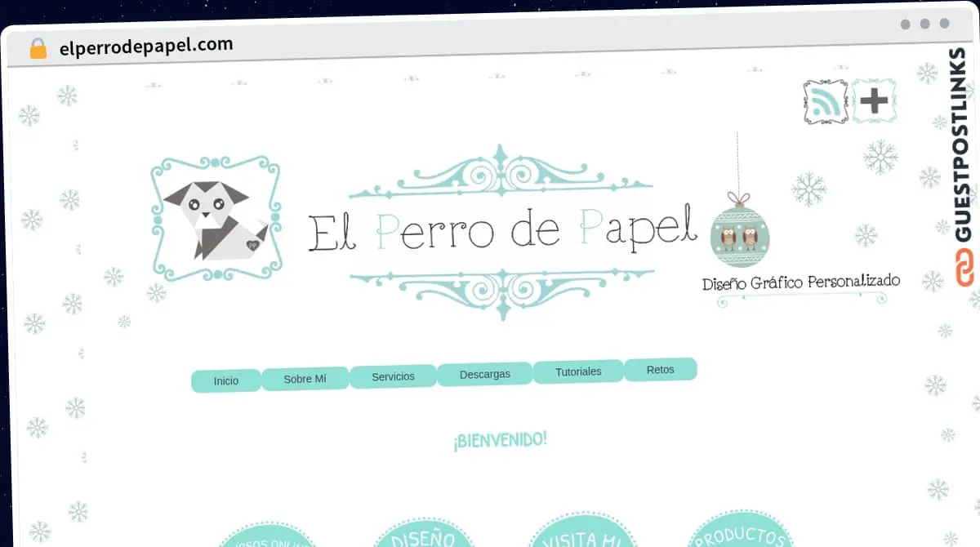980x547 pixels.
Task: Click the origami dog logo
Action: pos(217,219)
